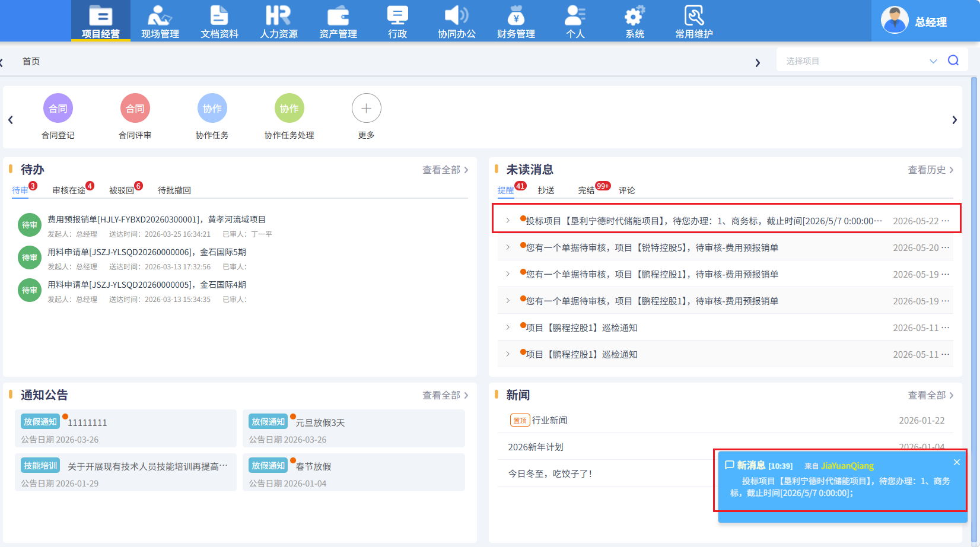Click the 总经理 user avatar

pyautogui.click(x=895, y=21)
